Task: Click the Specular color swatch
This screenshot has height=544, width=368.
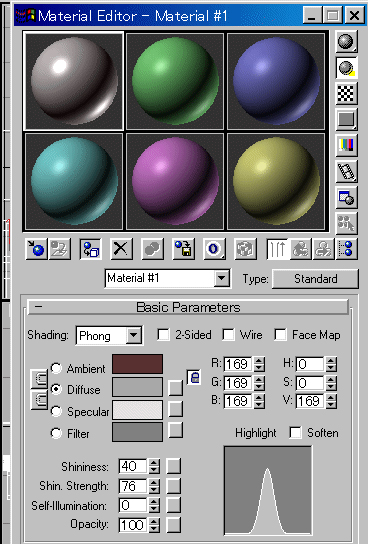Action: tap(137, 410)
